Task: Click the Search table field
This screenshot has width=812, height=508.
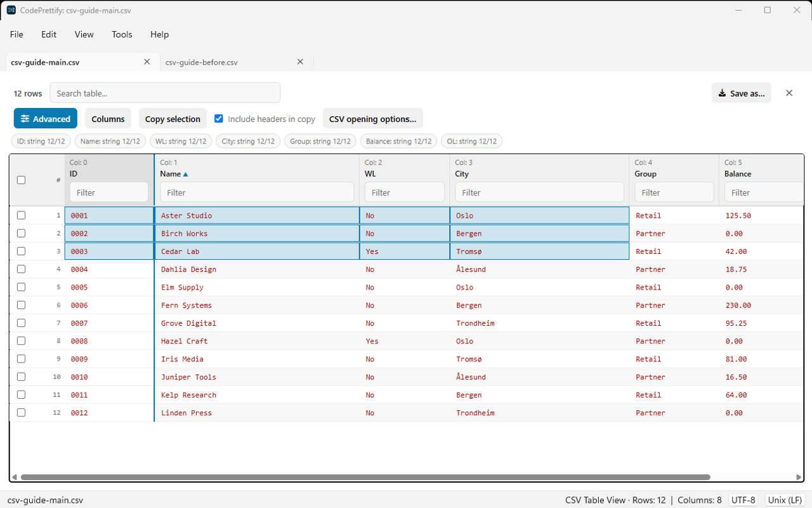Action: (165, 93)
